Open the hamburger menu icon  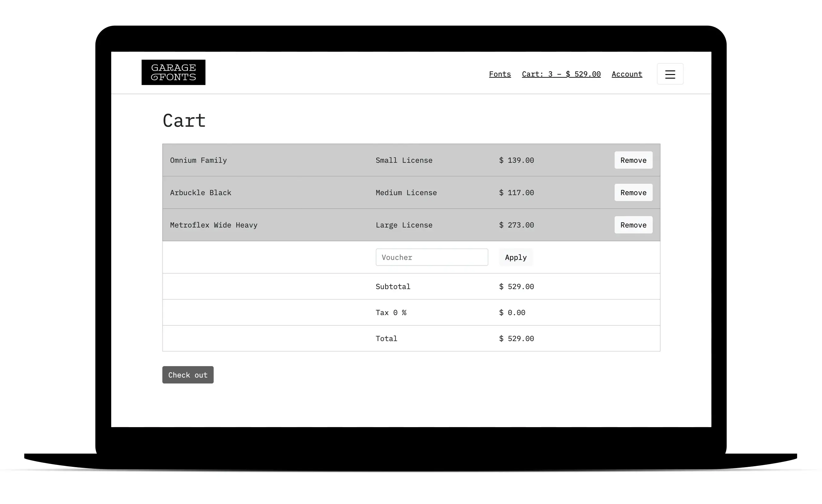point(670,74)
